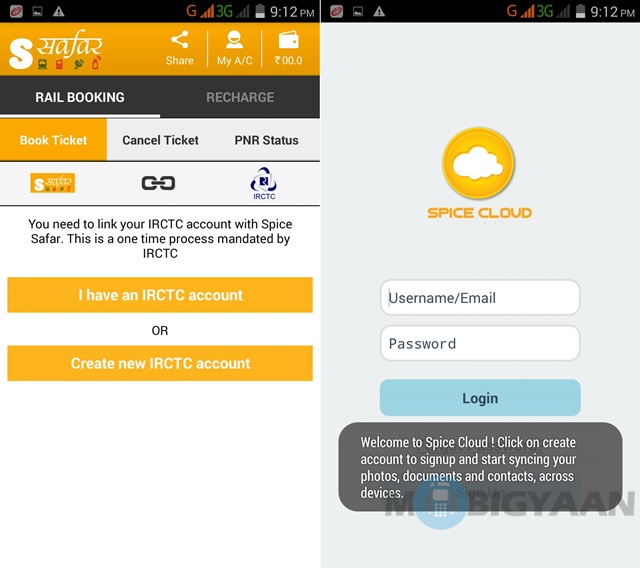Image resolution: width=640 pixels, height=568 pixels.
Task: Tap the Spice Cloud logo
Action: [x=478, y=162]
